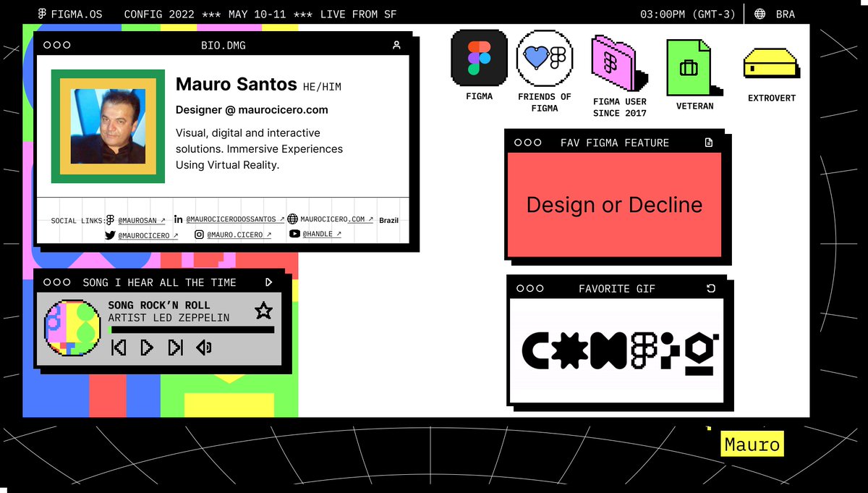868x493 pixels.
Task: Click the FAVORITE GIF window title
Action: [x=617, y=288]
